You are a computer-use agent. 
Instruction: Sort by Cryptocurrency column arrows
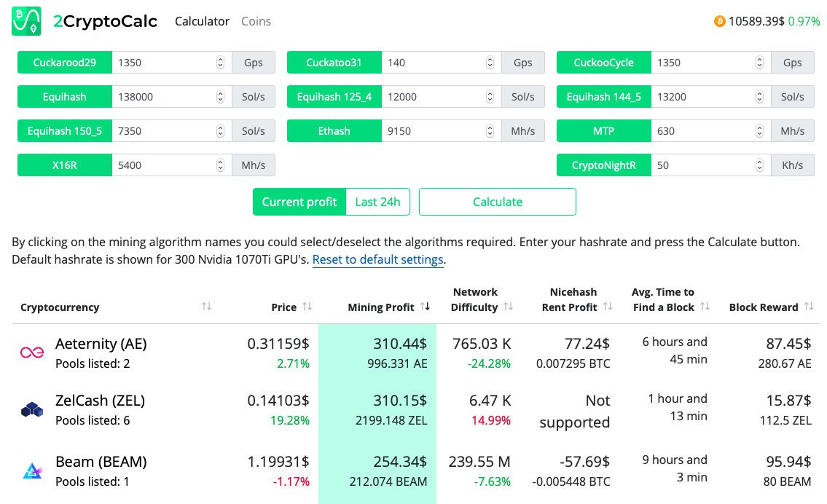pos(206,307)
